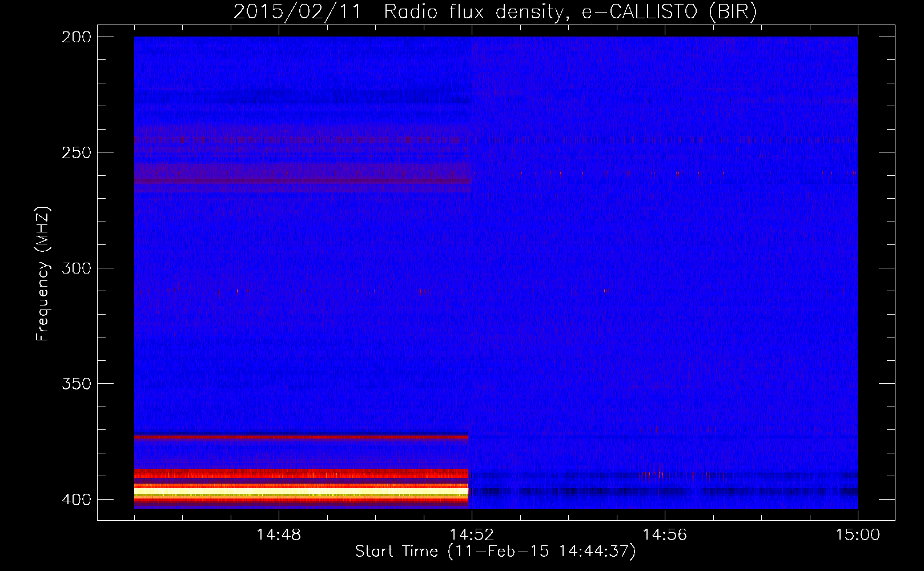The width and height of the screenshot is (924, 571).
Task: Click the 'Start Time (11-Feb-15 14:44:37)' label
Action: (x=495, y=552)
